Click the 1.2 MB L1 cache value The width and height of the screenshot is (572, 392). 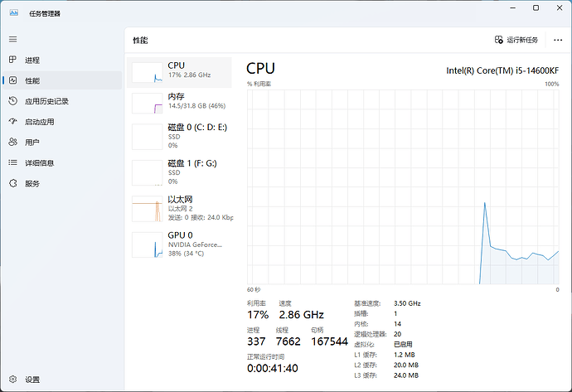405,355
